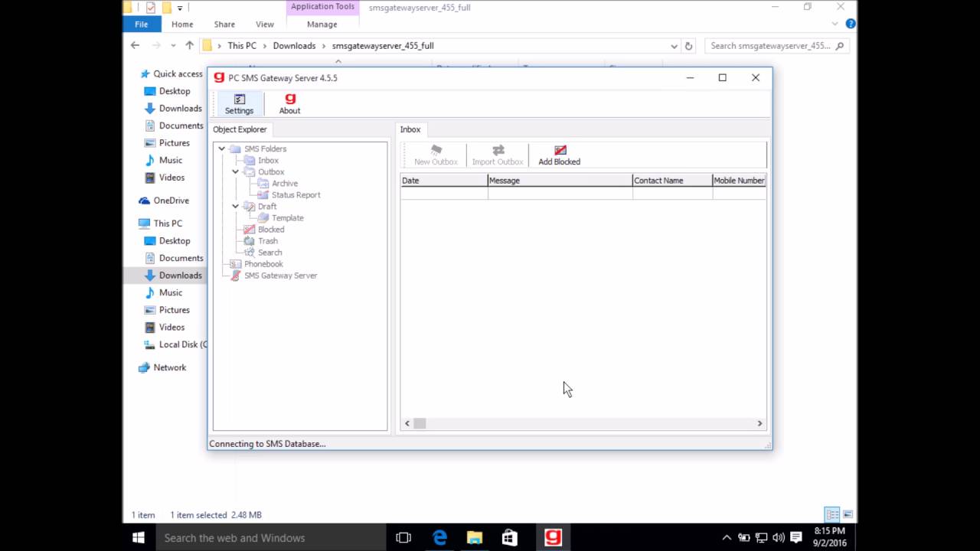Viewport: 980px width, 551px height.
Task: Open the About toolbar button
Action: tap(289, 104)
